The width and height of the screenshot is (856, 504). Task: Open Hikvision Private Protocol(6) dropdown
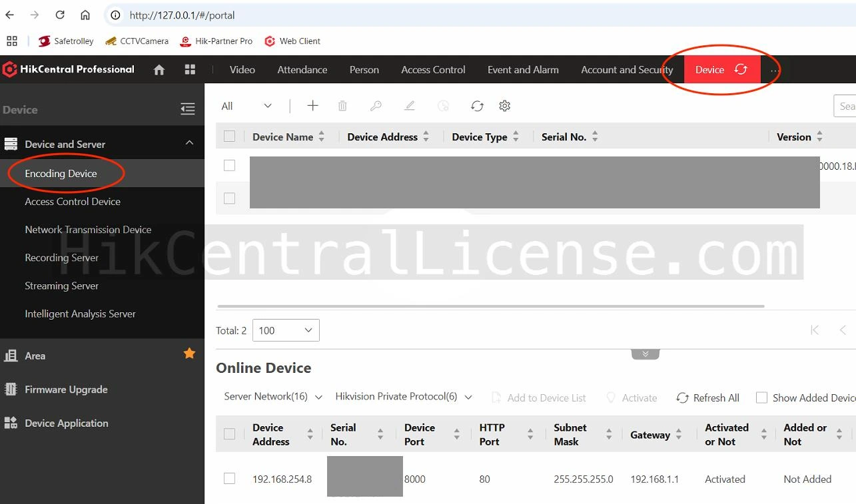(404, 397)
